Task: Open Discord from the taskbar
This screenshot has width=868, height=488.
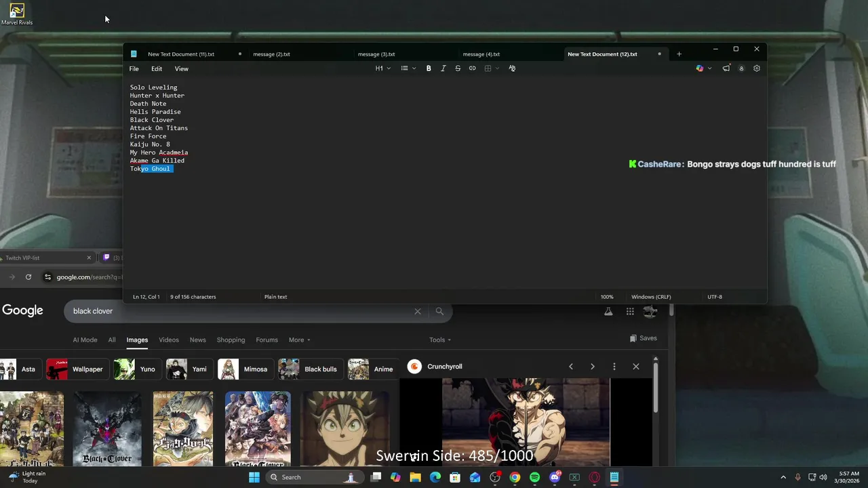Action: click(x=555, y=477)
